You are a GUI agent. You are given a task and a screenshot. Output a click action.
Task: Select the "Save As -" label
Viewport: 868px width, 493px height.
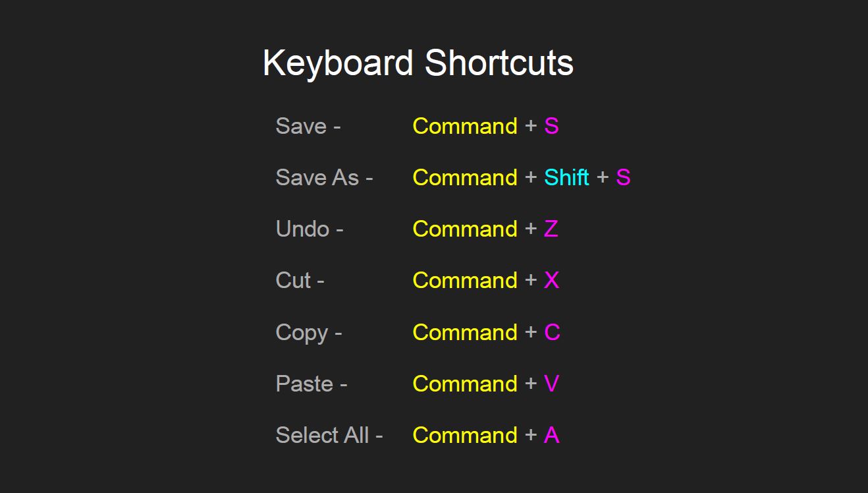(324, 177)
